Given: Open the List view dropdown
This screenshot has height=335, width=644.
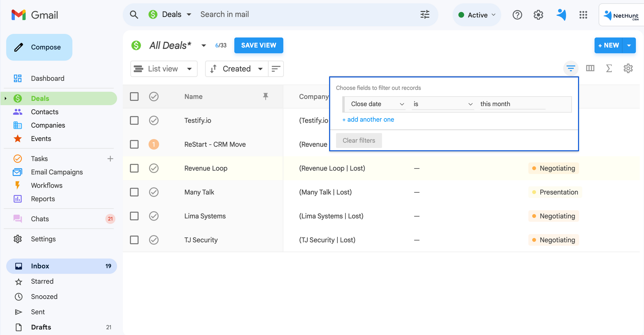Looking at the screenshot, I should pos(164,69).
